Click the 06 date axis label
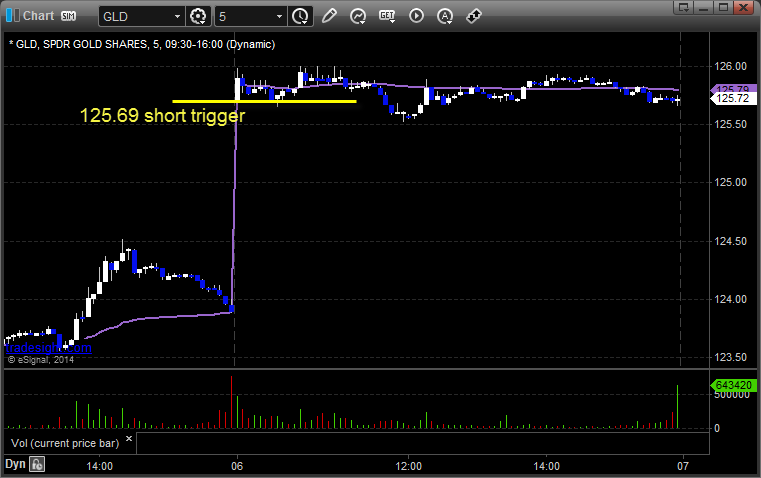Image resolution: width=761 pixels, height=478 pixels. (x=237, y=466)
